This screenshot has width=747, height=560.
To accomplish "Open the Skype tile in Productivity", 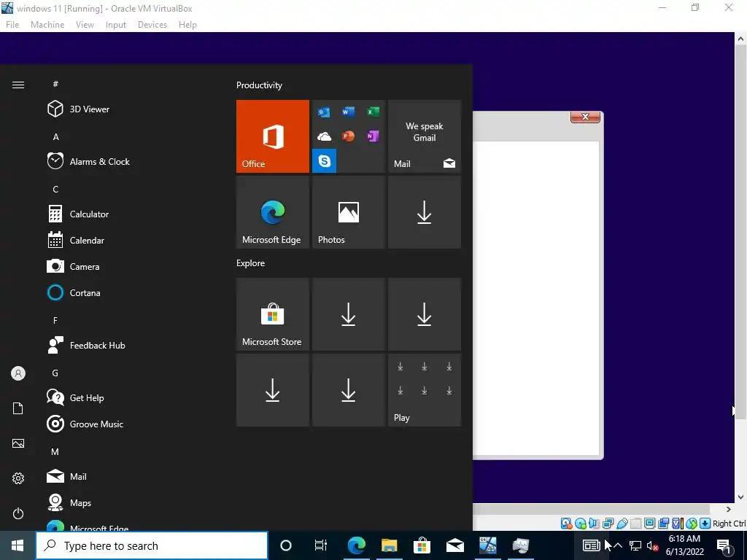I will tap(324, 161).
